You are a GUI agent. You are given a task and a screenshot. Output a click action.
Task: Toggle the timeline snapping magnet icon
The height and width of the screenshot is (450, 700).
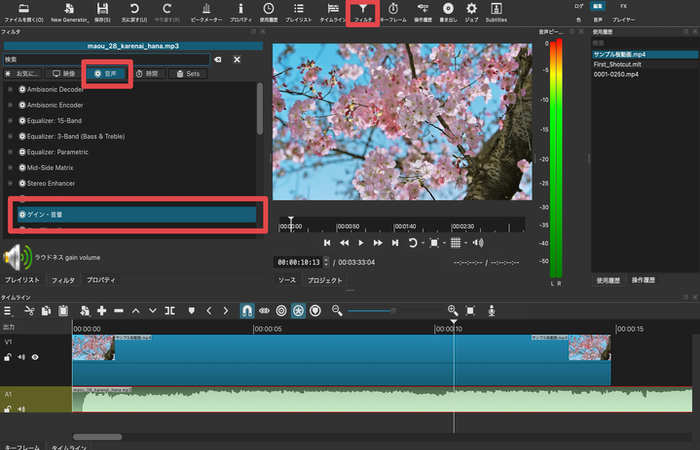pos(246,311)
